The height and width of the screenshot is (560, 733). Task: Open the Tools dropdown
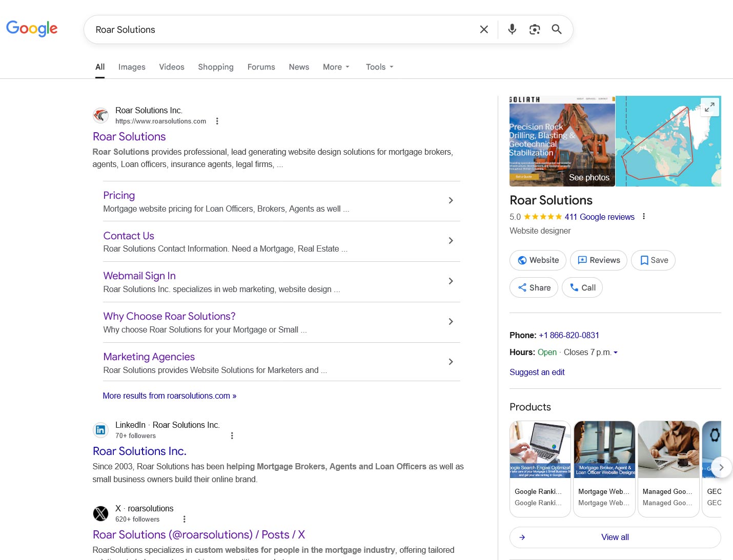coord(379,67)
